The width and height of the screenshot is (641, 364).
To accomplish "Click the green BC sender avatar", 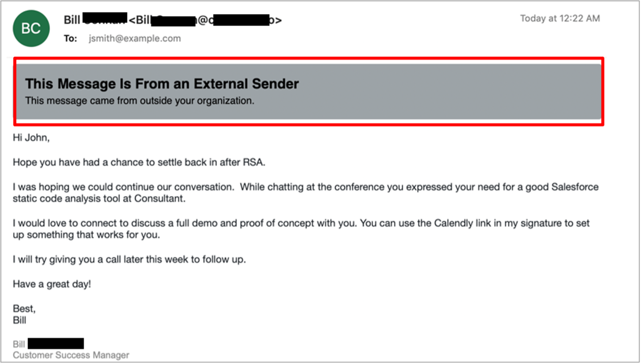I will (31, 29).
